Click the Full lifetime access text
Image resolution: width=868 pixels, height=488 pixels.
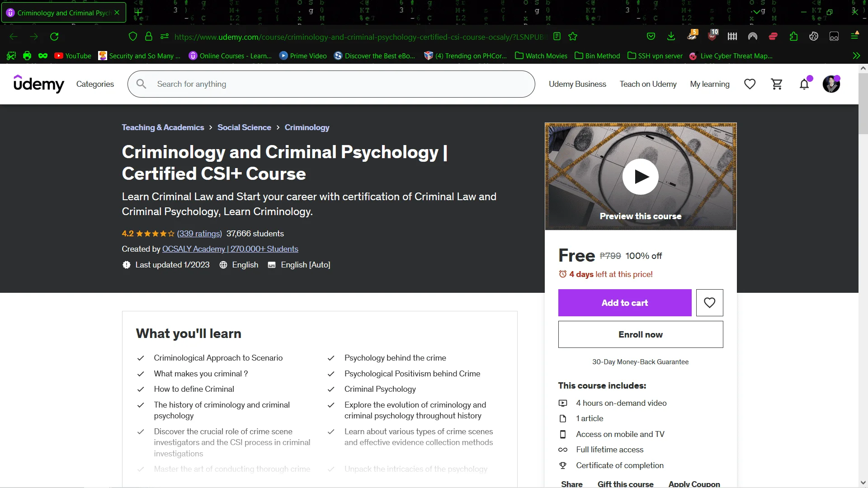609,450
